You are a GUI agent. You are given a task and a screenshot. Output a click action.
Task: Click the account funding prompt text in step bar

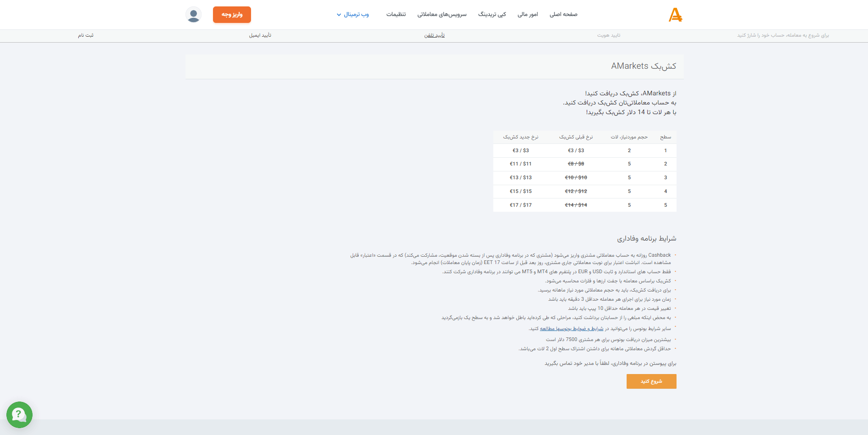point(783,35)
